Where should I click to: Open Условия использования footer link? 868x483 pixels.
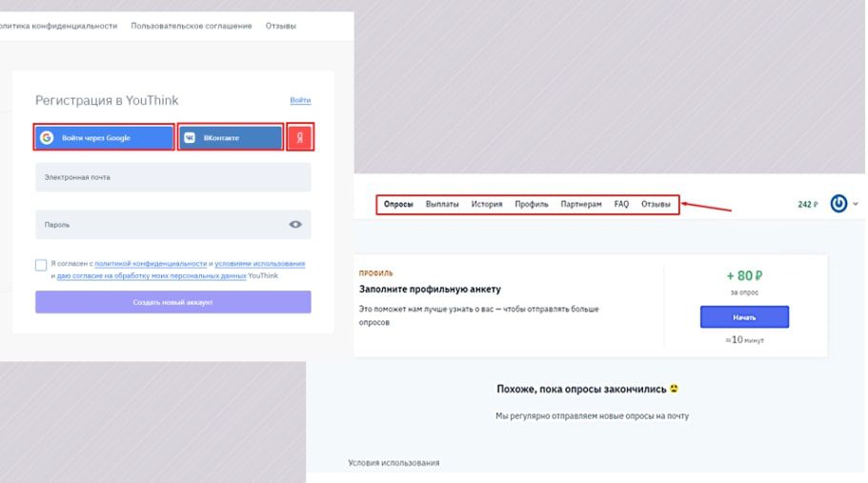[394, 463]
